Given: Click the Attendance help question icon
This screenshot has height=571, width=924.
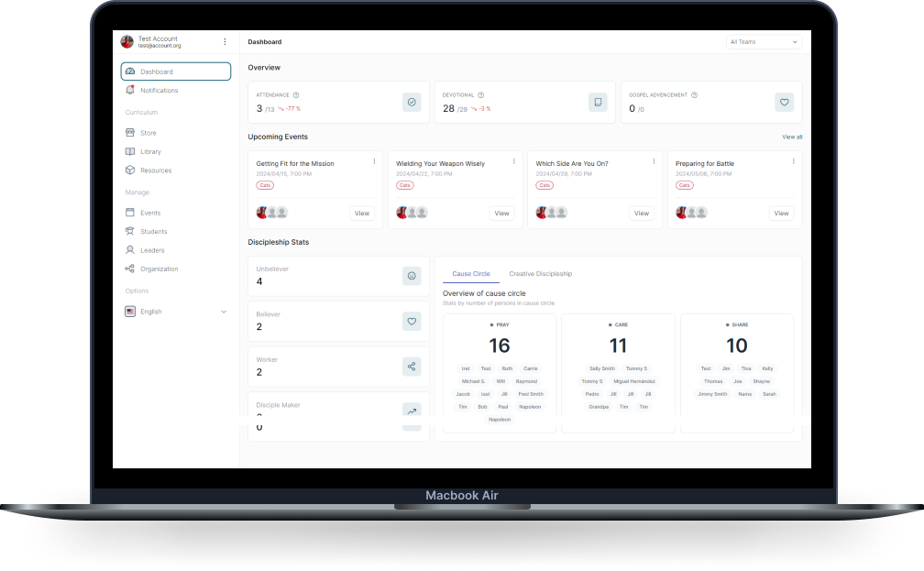Looking at the screenshot, I should click(296, 95).
